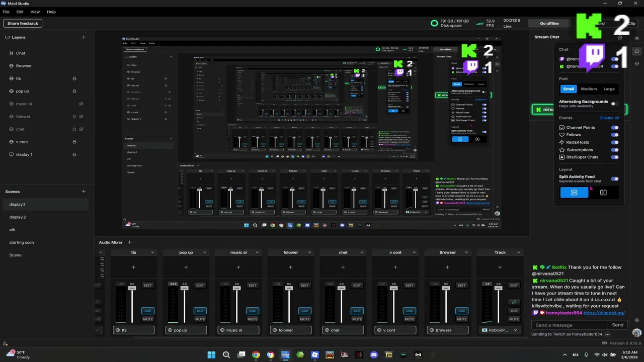Screen dimensions: 644x362
Task: Open the Help menu
Action: (51, 12)
